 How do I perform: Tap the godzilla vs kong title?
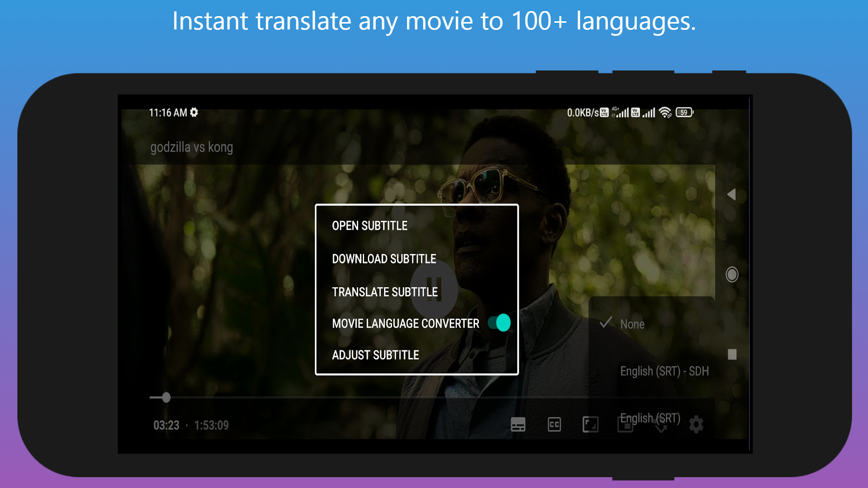[x=192, y=147]
